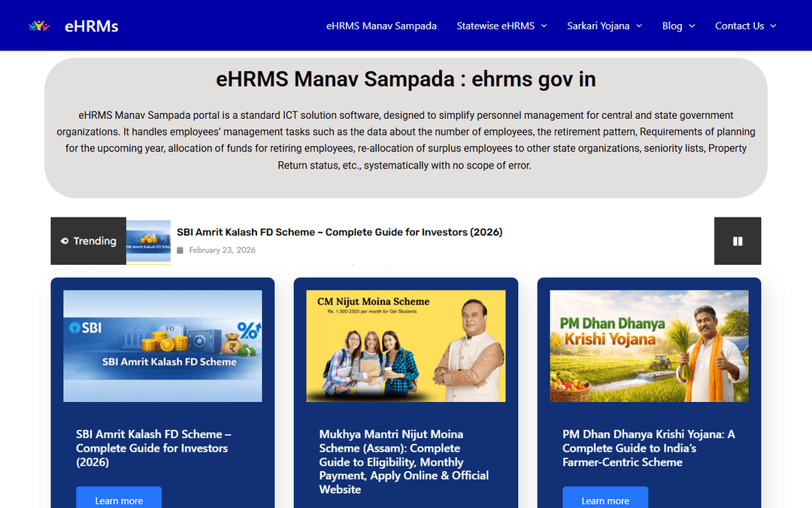The image size is (812, 508).
Task: Expand the Blog dropdown chevron
Action: point(692,26)
